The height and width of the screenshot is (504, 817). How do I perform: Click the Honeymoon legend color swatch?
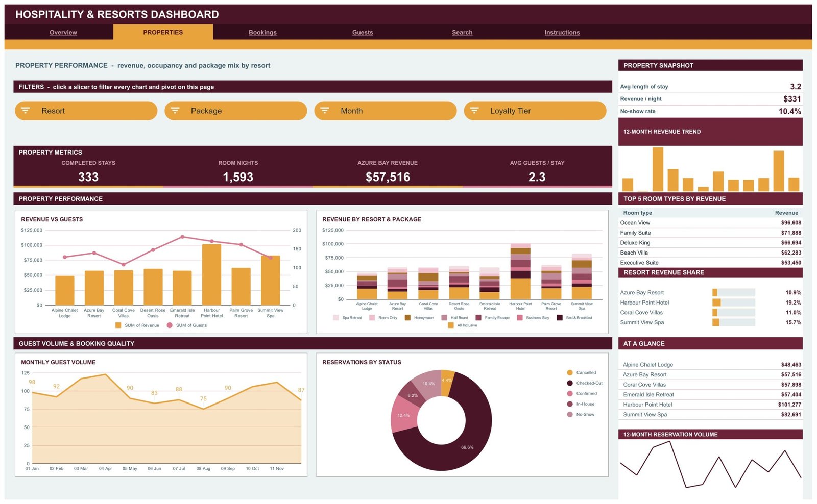point(407,318)
